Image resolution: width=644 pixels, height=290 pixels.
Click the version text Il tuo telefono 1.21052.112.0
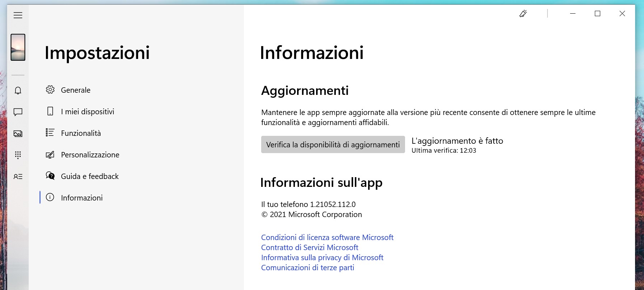click(x=308, y=204)
